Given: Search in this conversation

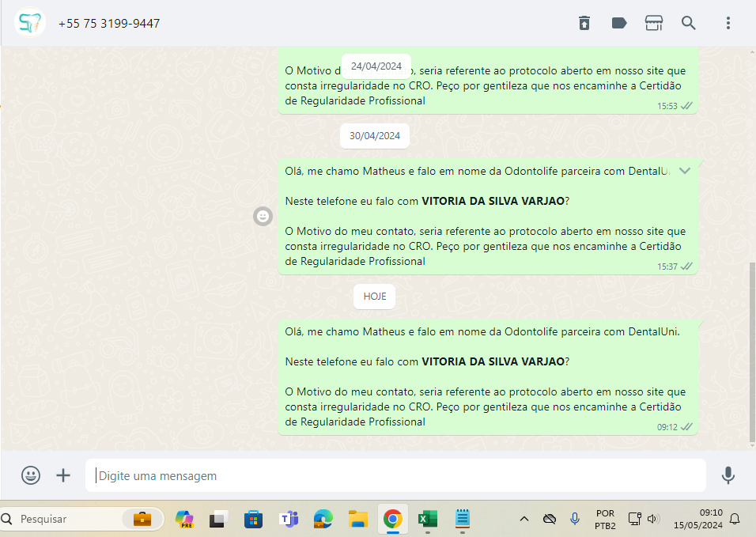Looking at the screenshot, I should [x=689, y=23].
